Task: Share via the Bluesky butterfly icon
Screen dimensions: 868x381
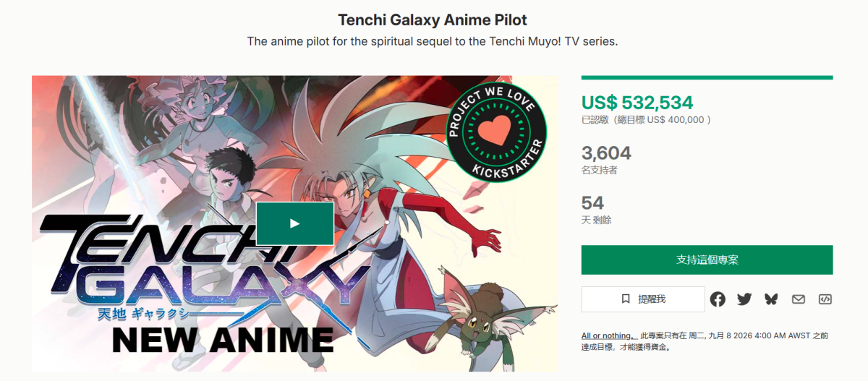Action: 771,299
